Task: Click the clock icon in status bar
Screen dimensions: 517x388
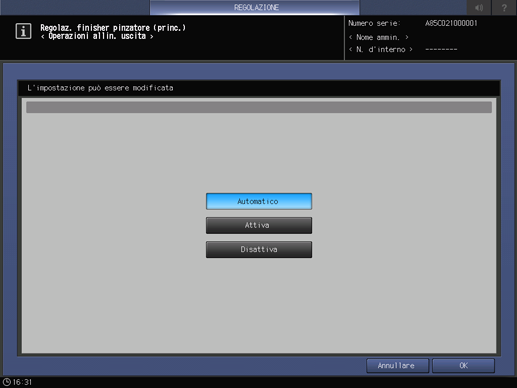Action: coord(6,382)
